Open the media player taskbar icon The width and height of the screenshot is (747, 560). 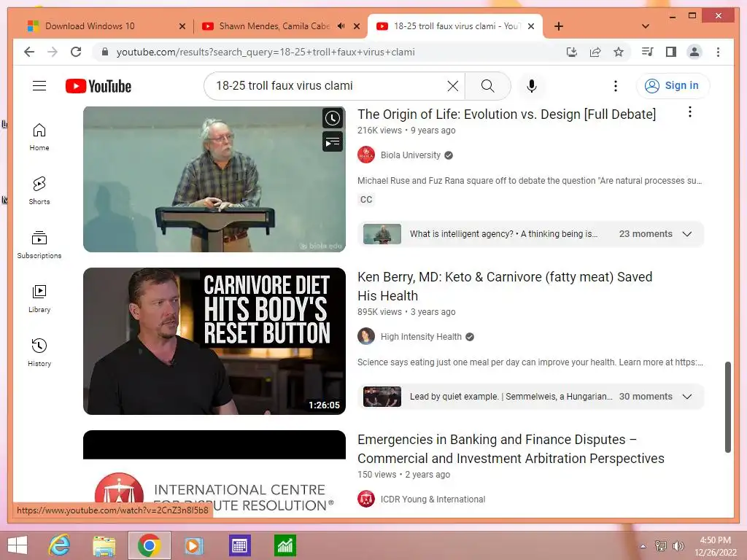[193, 545]
